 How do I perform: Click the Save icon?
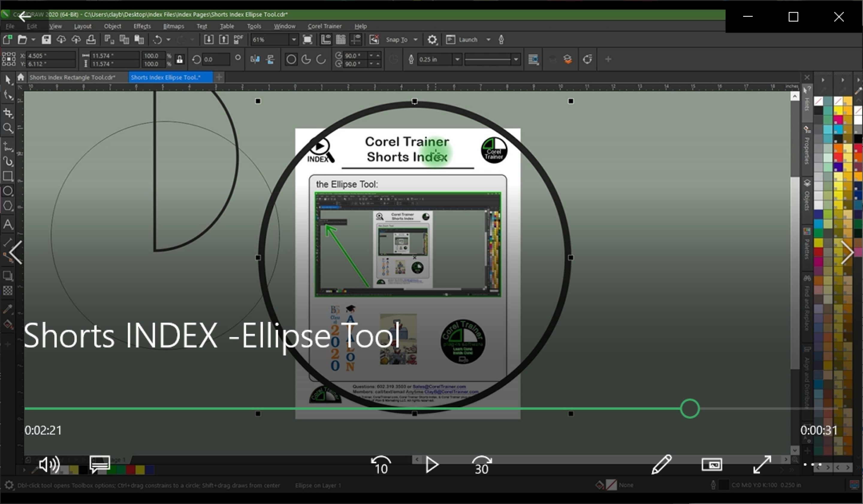[x=46, y=40]
